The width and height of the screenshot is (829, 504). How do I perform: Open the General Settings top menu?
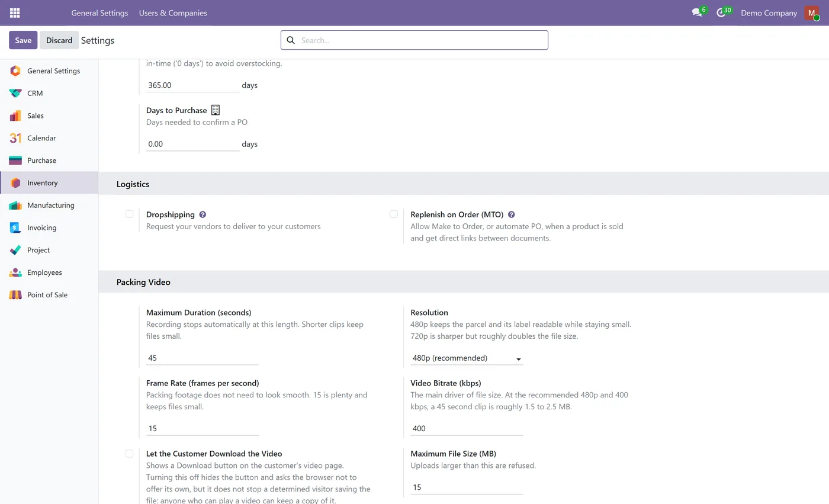click(x=99, y=13)
